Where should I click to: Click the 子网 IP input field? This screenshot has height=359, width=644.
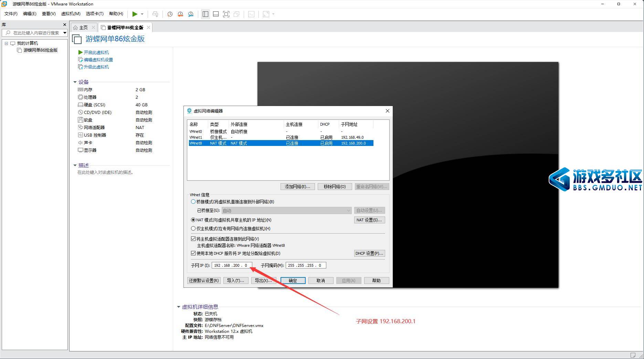[232, 265]
